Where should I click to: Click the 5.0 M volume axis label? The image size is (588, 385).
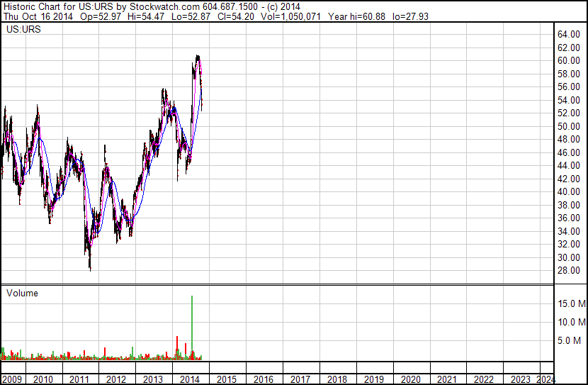(x=569, y=340)
